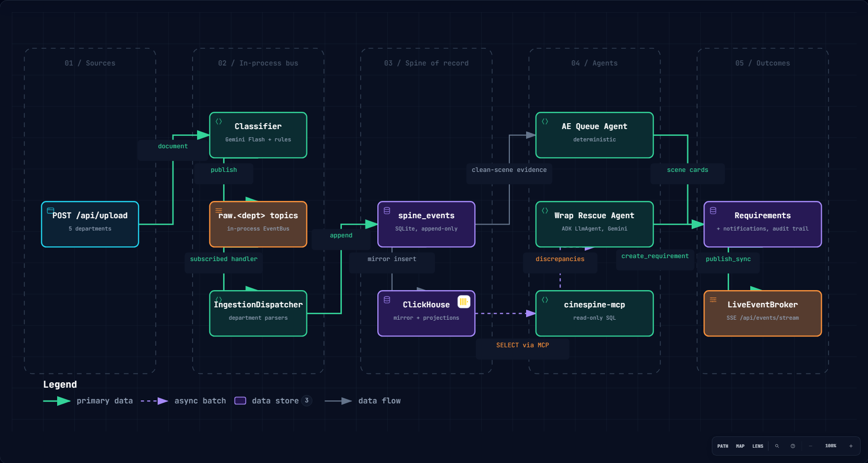
Task: Toggle data store legend entry
Action: (273, 401)
